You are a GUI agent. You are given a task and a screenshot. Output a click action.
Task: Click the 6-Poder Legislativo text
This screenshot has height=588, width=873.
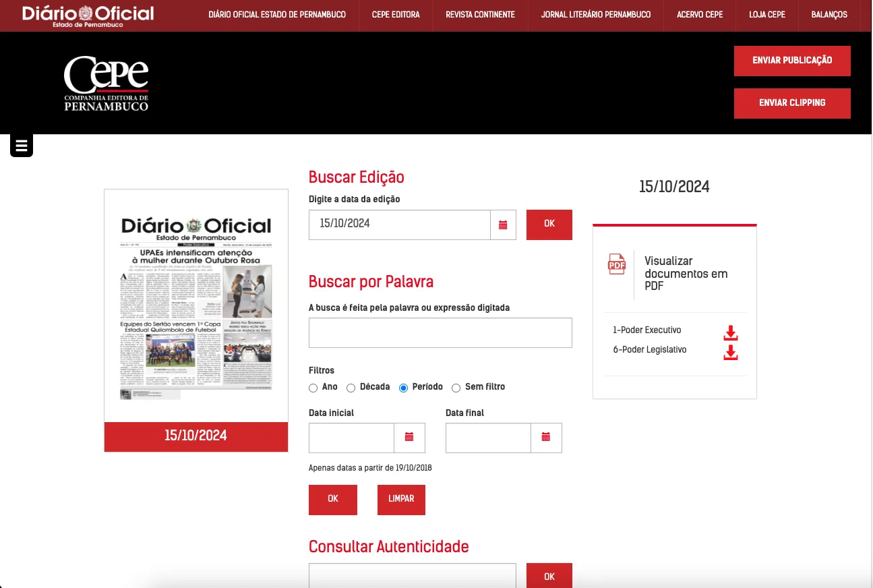(650, 350)
